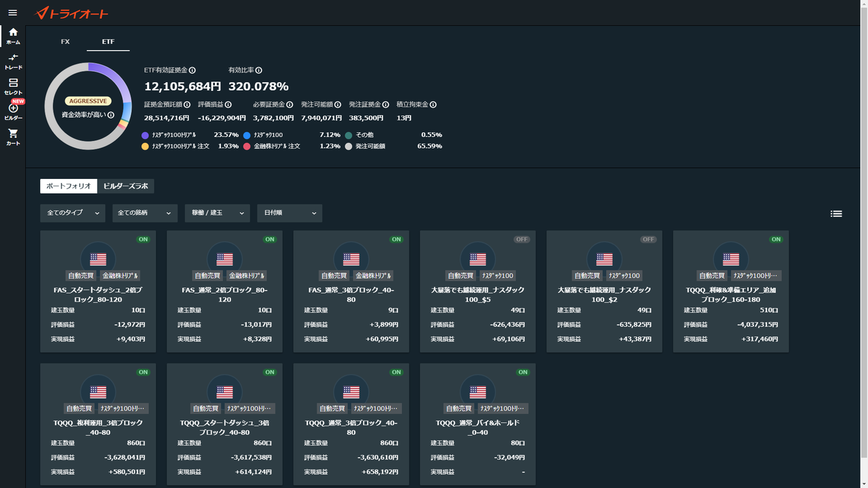Show info for ETF有効証拠金
Viewport: 868px width, 488px height.
193,70
